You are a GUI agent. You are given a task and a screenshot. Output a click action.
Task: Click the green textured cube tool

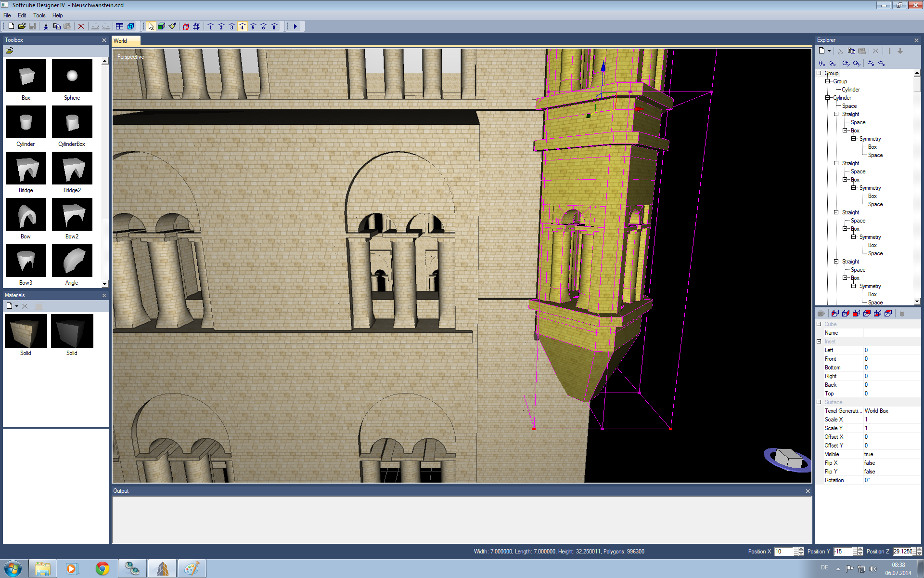pyautogui.click(x=162, y=26)
